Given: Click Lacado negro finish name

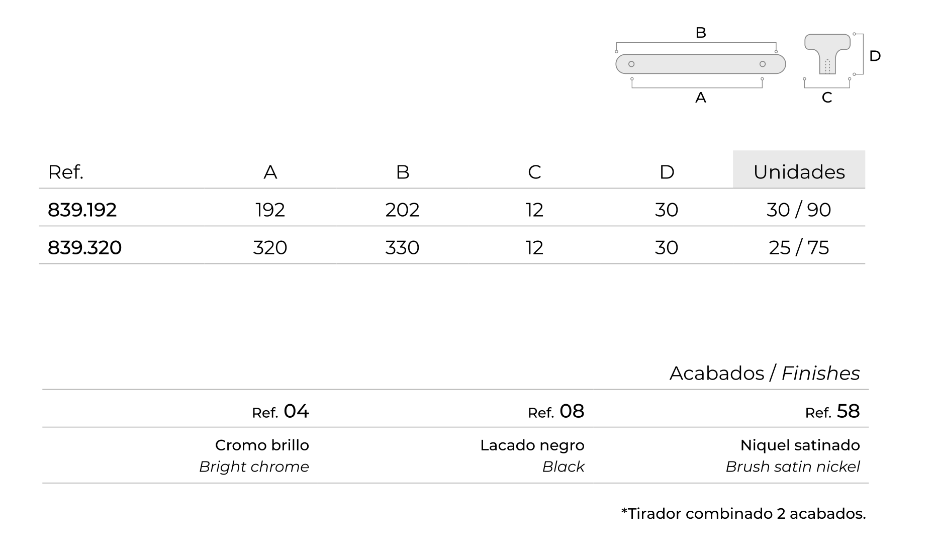Looking at the screenshot, I should (532, 445).
